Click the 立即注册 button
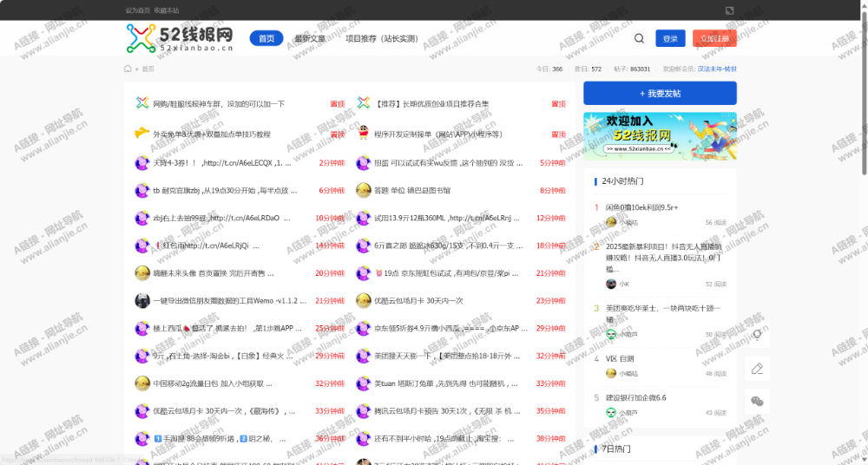 coord(714,38)
